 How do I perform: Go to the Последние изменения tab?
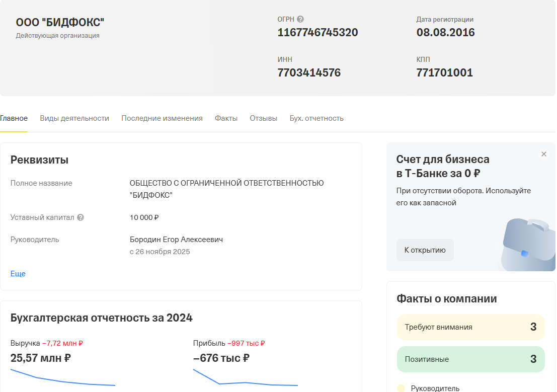click(162, 118)
